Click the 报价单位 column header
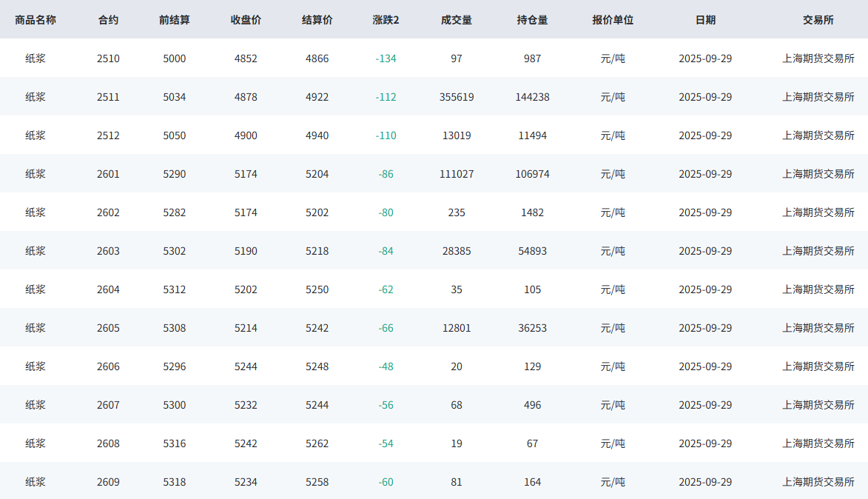This screenshot has height=499, width=868. click(x=613, y=20)
